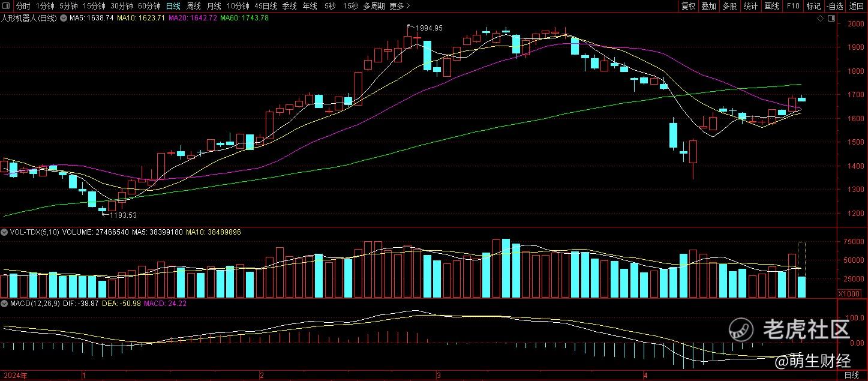The height and width of the screenshot is (381, 868).
Task: Click the MA10: 1623.71 label
Action: pos(141,18)
